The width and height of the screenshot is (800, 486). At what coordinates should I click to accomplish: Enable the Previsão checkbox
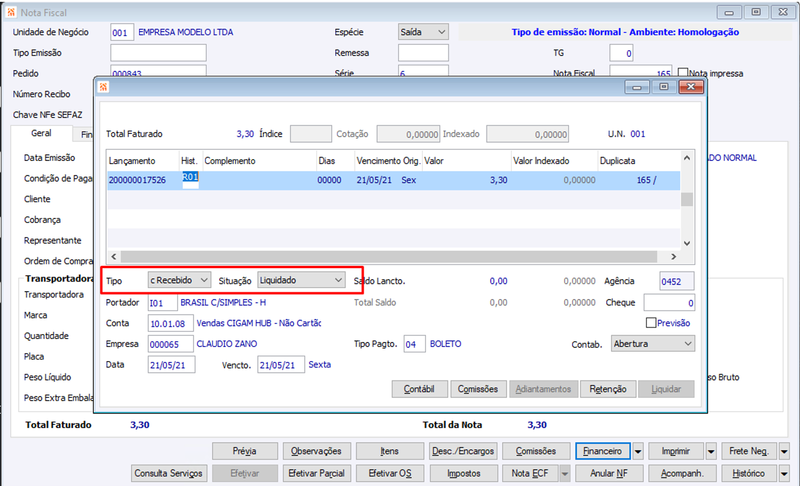pos(651,323)
